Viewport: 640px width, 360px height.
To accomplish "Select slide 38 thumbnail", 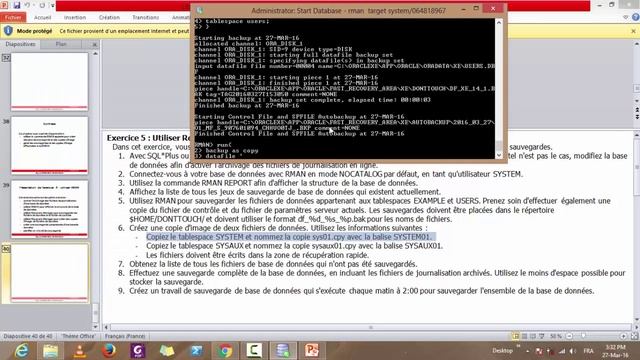I will 49,145.
